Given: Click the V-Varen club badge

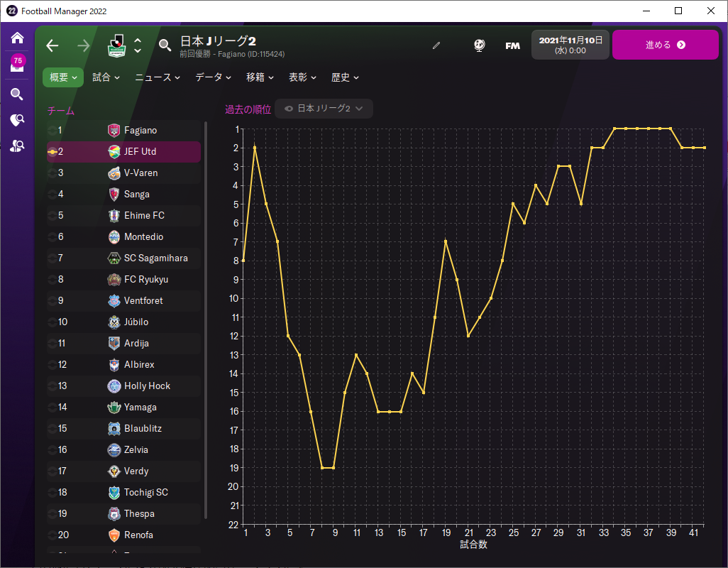Looking at the screenshot, I should pyautogui.click(x=114, y=173).
